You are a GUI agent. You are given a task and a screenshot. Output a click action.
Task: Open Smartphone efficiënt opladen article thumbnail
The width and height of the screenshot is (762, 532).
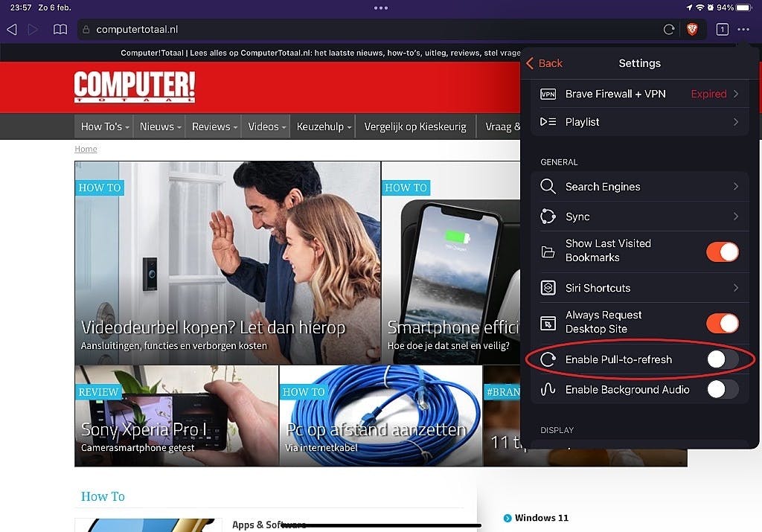[451, 263]
